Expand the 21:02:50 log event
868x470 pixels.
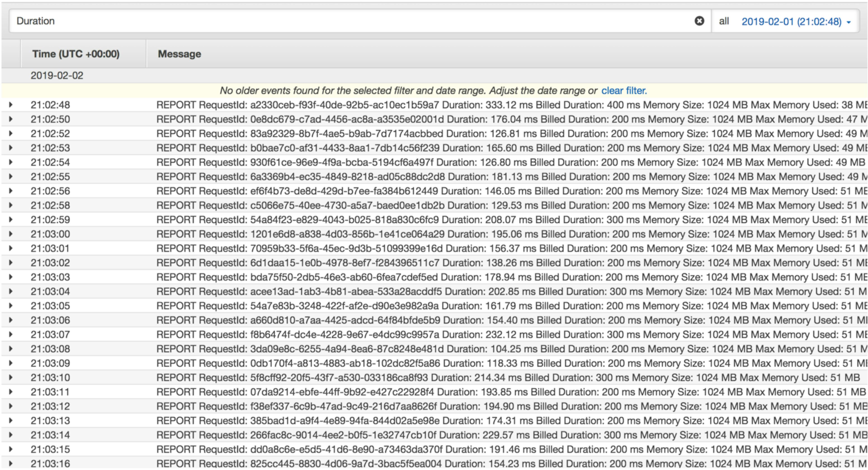(11, 119)
